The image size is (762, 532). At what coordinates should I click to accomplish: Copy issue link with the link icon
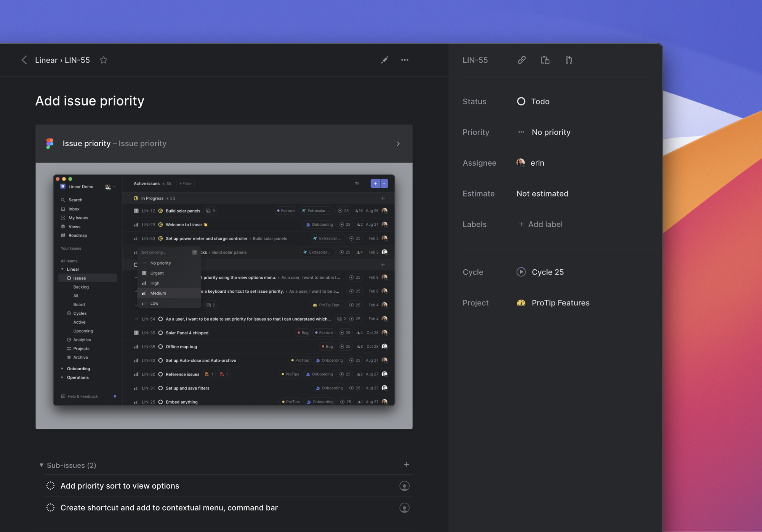click(x=522, y=60)
